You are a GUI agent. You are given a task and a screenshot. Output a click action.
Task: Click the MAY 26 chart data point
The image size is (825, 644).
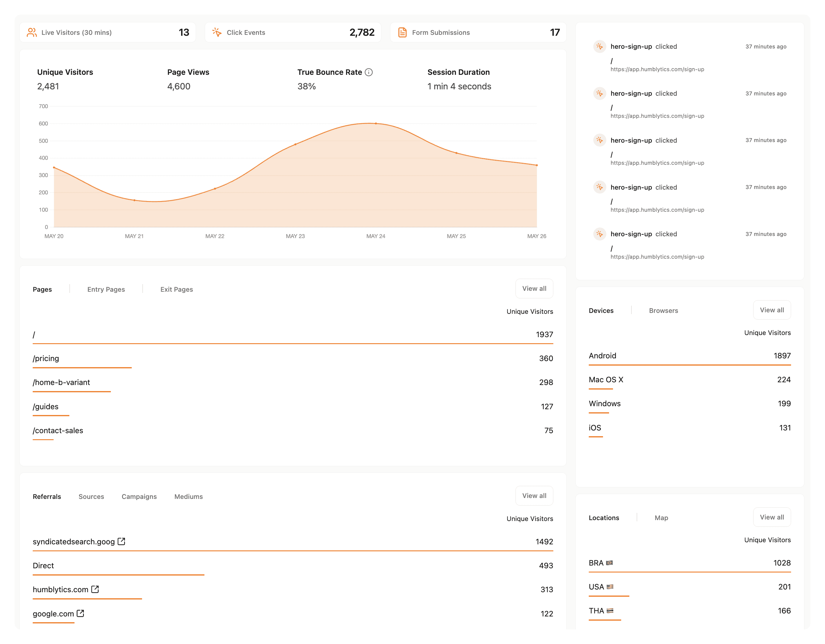[537, 165]
